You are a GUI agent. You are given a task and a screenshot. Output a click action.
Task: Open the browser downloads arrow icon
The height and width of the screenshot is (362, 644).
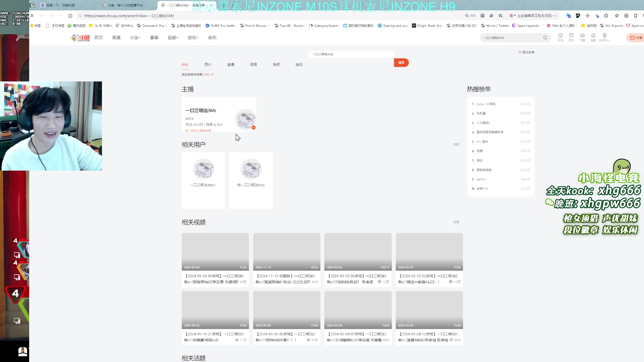point(626,16)
